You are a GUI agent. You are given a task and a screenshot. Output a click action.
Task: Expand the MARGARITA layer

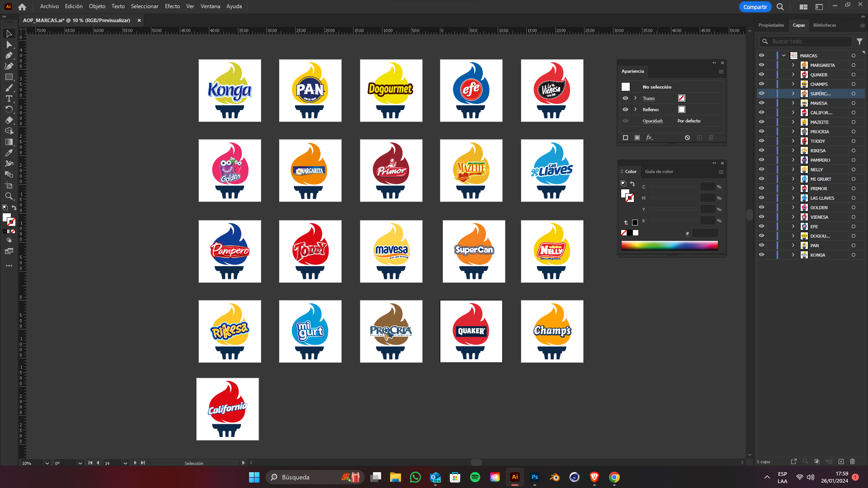[793, 65]
